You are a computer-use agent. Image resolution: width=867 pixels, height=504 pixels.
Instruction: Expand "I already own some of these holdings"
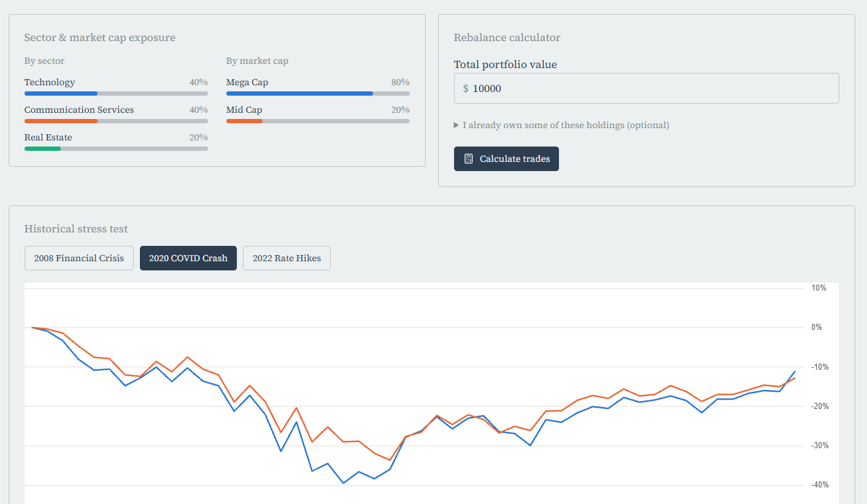click(561, 125)
